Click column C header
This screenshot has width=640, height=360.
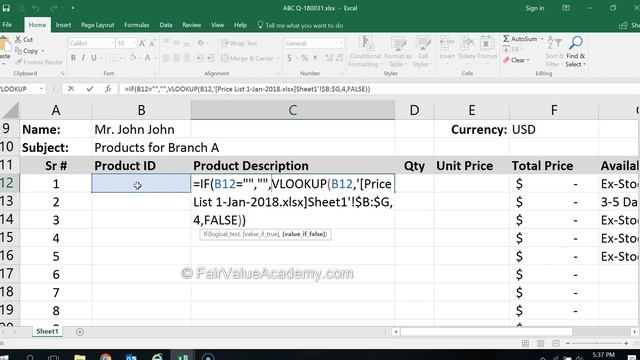[292, 110]
